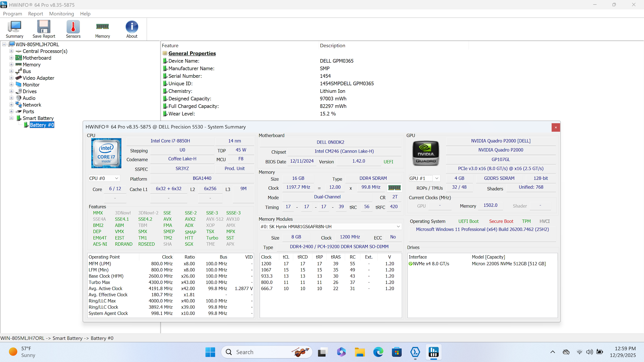Open File Explorer from the taskbar
This screenshot has width=644, height=362.
click(359, 352)
